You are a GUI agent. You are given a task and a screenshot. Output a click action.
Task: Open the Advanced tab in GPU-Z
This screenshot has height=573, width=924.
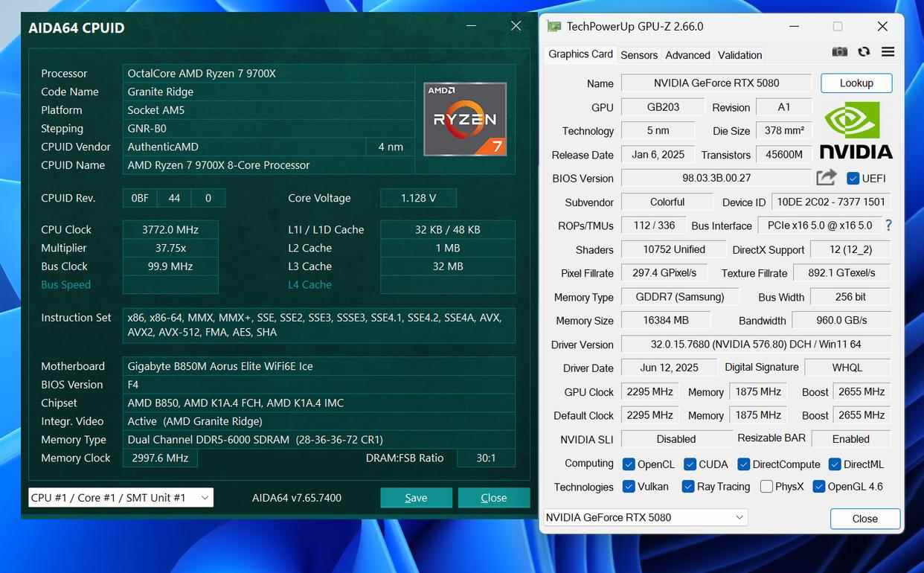coord(687,55)
